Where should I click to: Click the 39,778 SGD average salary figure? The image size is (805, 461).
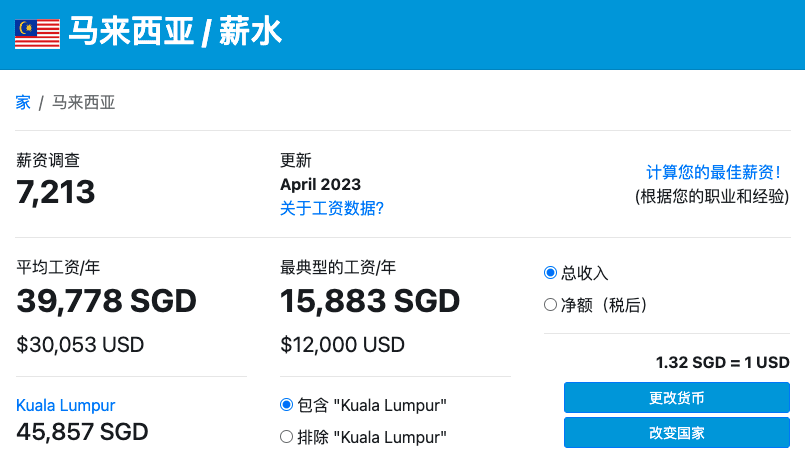107,300
